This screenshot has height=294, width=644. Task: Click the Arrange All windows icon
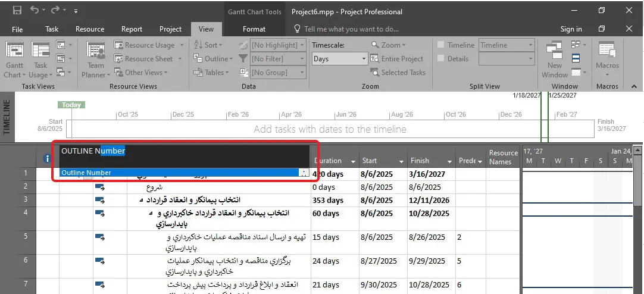(x=576, y=59)
